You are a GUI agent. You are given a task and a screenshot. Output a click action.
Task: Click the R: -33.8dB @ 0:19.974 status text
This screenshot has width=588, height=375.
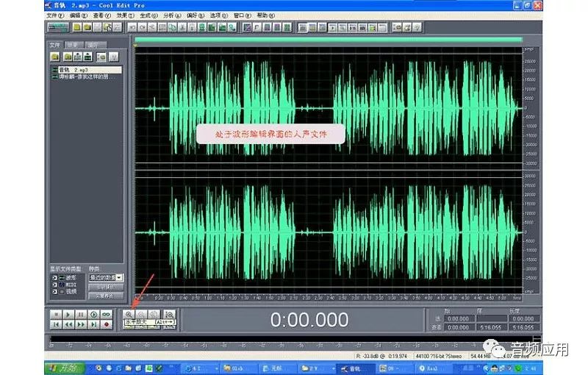point(381,356)
